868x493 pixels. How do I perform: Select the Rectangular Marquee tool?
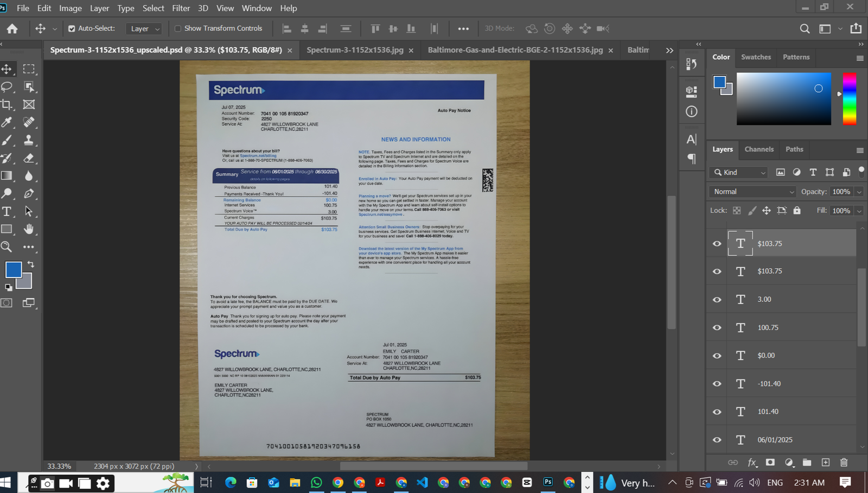tap(29, 69)
